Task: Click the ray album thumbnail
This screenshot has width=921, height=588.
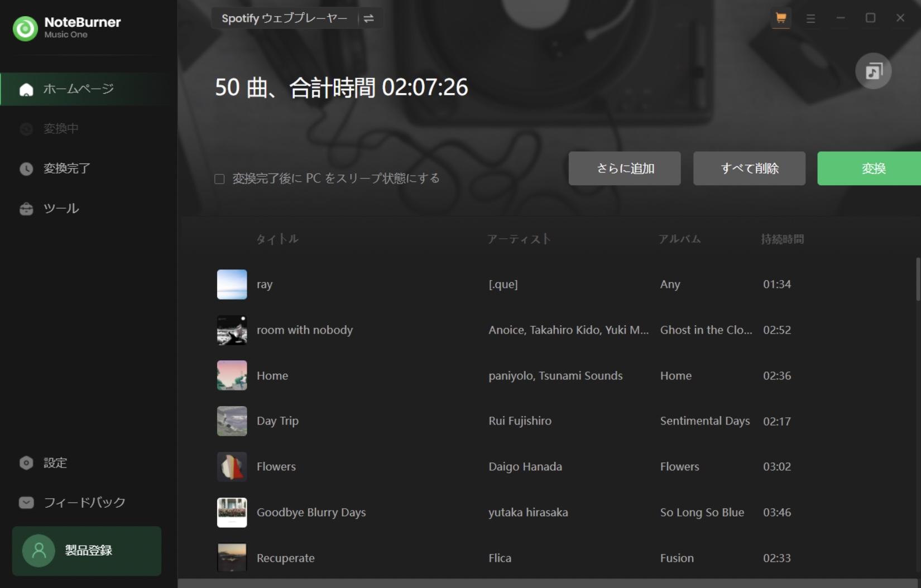Action: click(x=232, y=284)
